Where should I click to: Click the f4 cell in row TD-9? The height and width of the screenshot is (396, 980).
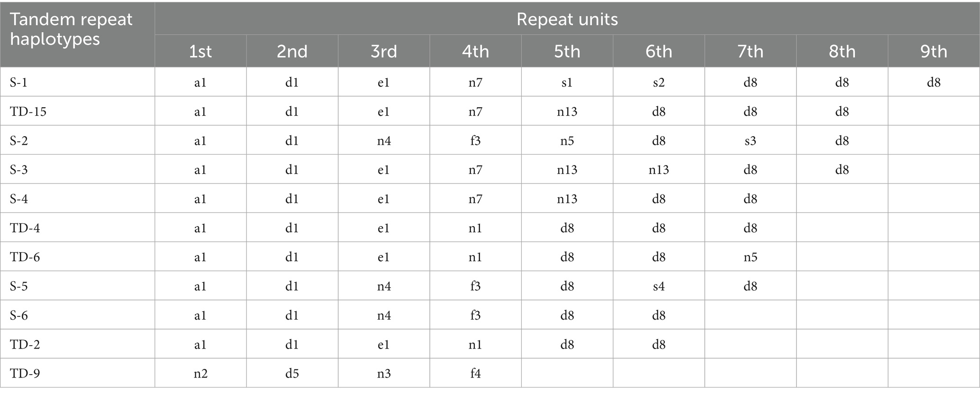tap(475, 374)
